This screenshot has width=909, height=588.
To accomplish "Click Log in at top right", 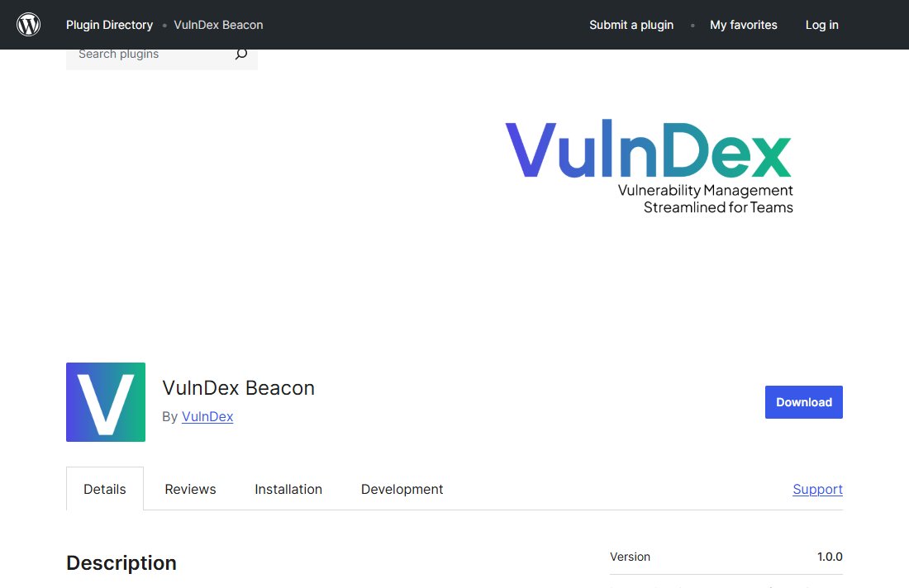I will pos(821,25).
